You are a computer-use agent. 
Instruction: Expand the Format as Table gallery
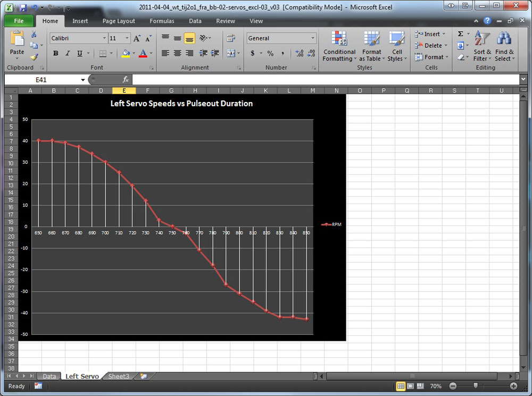pyautogui.click(x=372, y=46)
